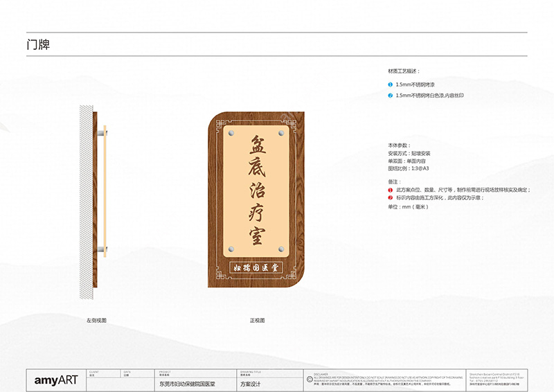Click the small white framed label at sign bottom
The image size is (554, 392).
click(x=256, y=267)
